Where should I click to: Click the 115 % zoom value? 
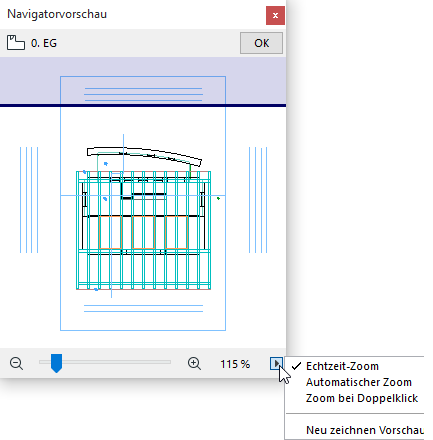tap(235, 364)
